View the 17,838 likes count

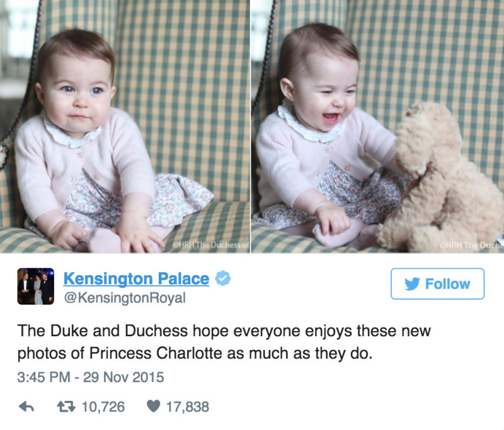187,407
